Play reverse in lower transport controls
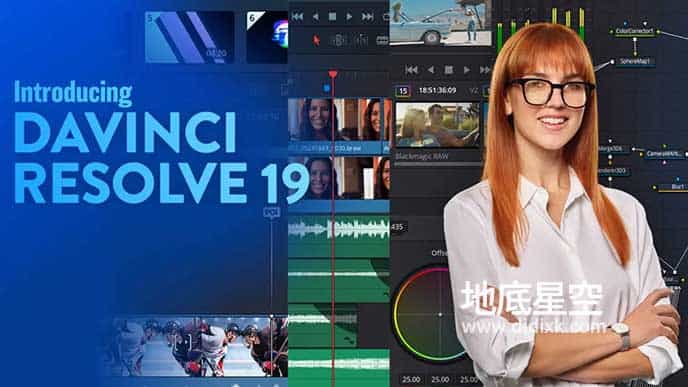688x387 pixels. (x=431, y=70)
